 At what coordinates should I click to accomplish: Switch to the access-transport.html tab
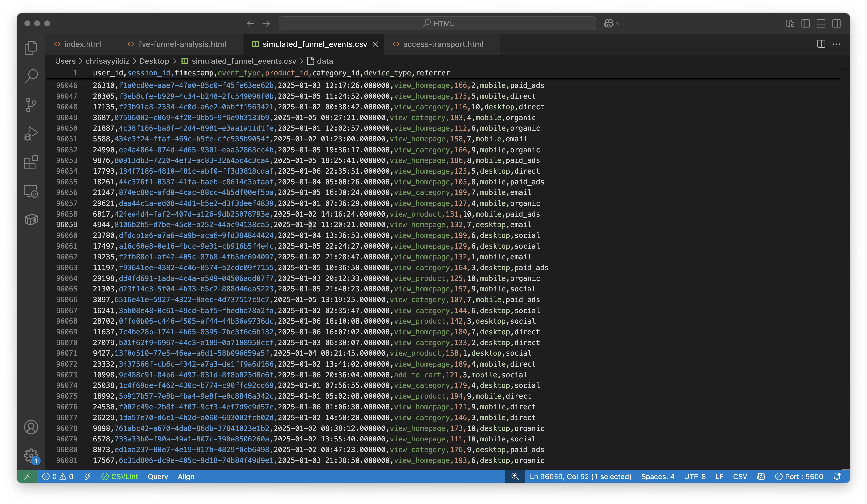click(x=442, y=44)
